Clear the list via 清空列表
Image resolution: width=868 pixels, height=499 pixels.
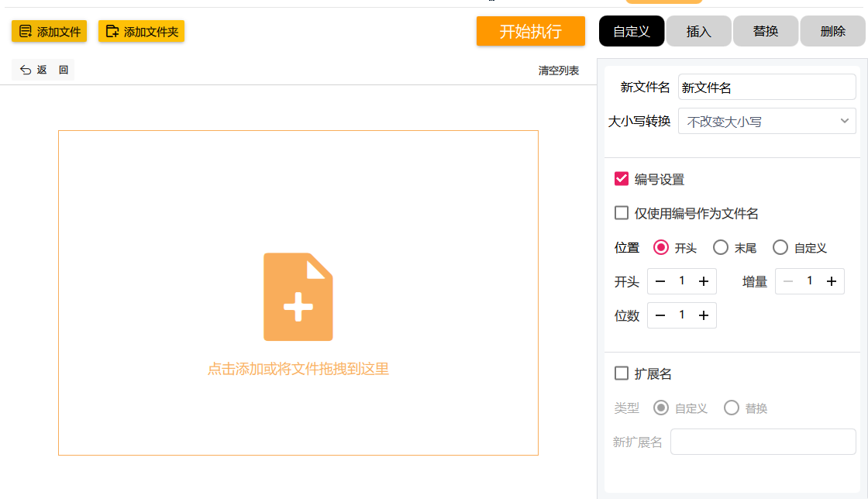559,71
